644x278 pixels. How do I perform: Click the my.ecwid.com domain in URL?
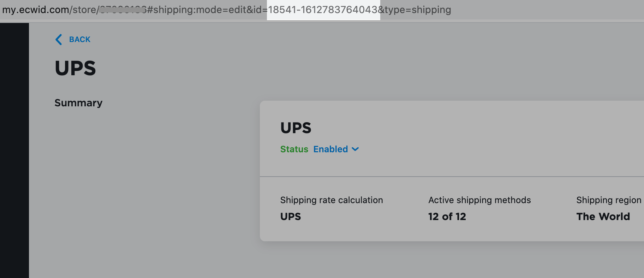click(35, 10)
